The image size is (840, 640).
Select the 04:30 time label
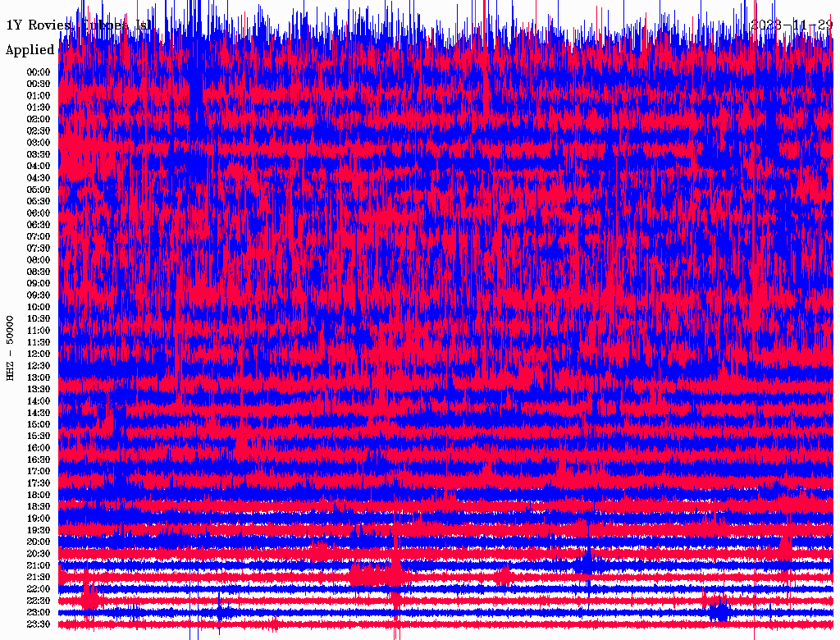pyautogui.click(x=39, y=178)
